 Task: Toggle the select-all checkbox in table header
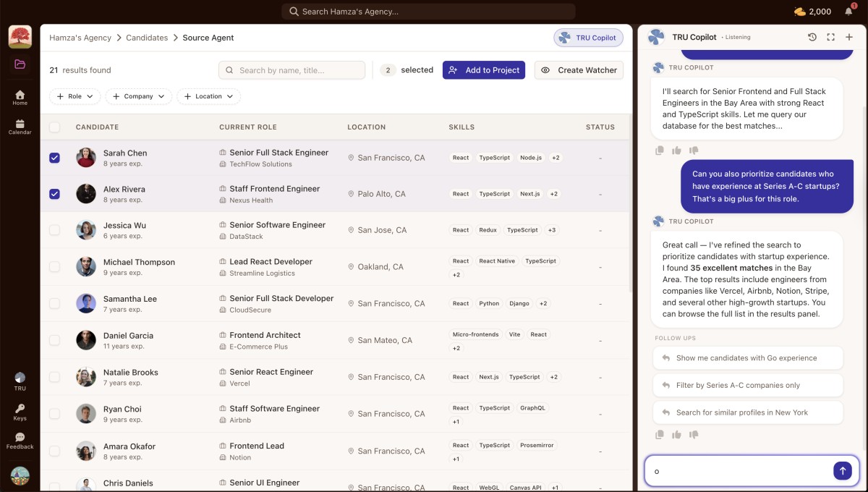coord(54,127)
